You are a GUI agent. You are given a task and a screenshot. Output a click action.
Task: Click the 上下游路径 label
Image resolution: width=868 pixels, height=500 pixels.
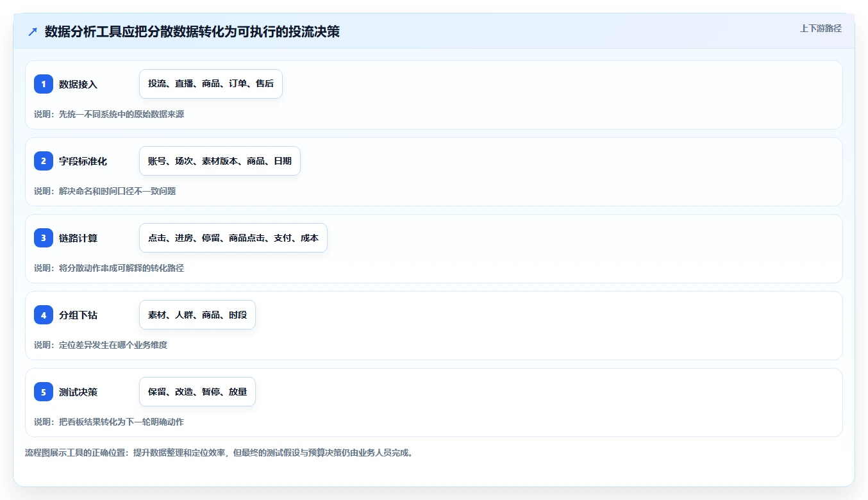tap(821, 28)
